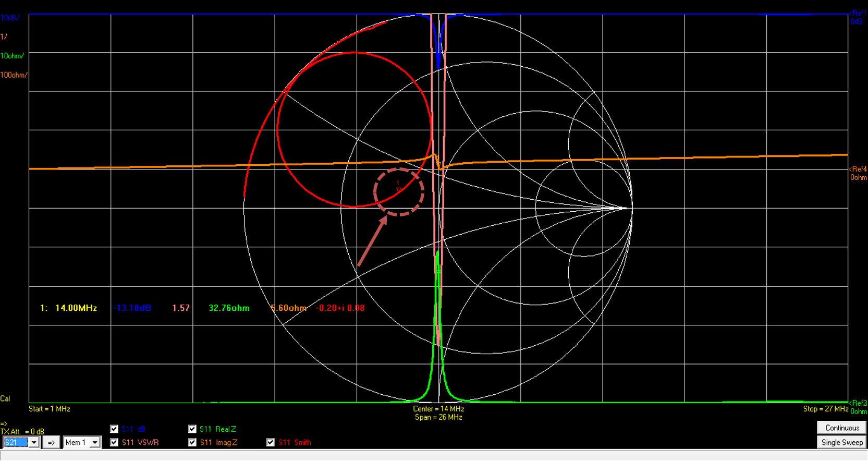Screen dimensions: 868x461
Task: Click the 10dB/ scale label
Action: (10, 18)
